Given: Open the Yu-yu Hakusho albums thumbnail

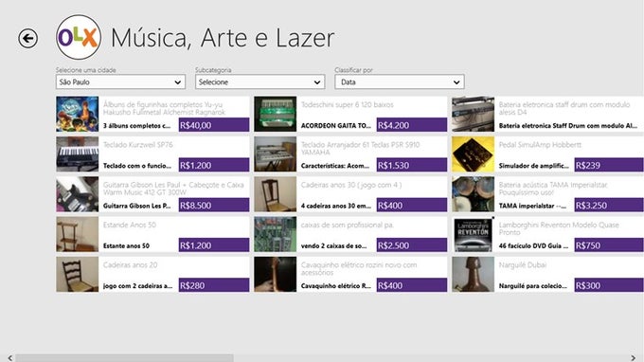Looking at the screenshot, I should point(78,114).
